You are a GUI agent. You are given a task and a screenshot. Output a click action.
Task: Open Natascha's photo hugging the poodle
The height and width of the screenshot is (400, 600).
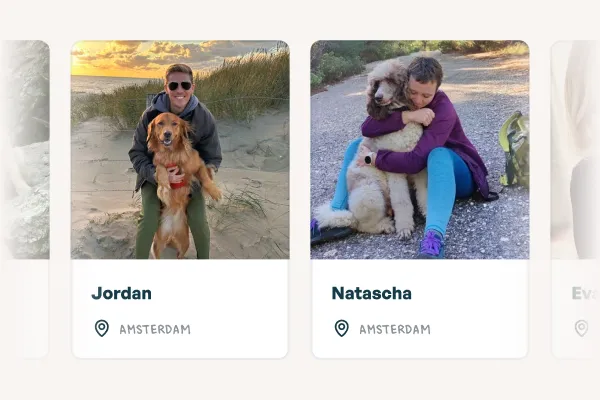(x=420, y=150)
